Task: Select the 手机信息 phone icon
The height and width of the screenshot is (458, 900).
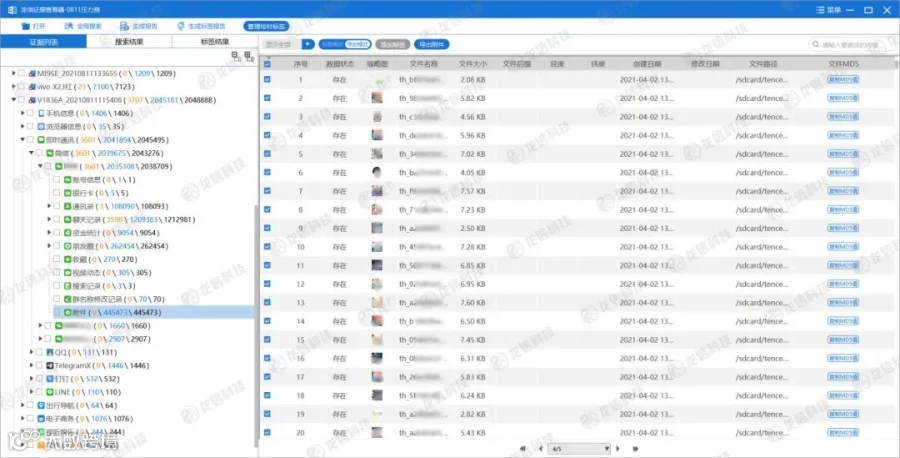Action: (x=41, y=113)
